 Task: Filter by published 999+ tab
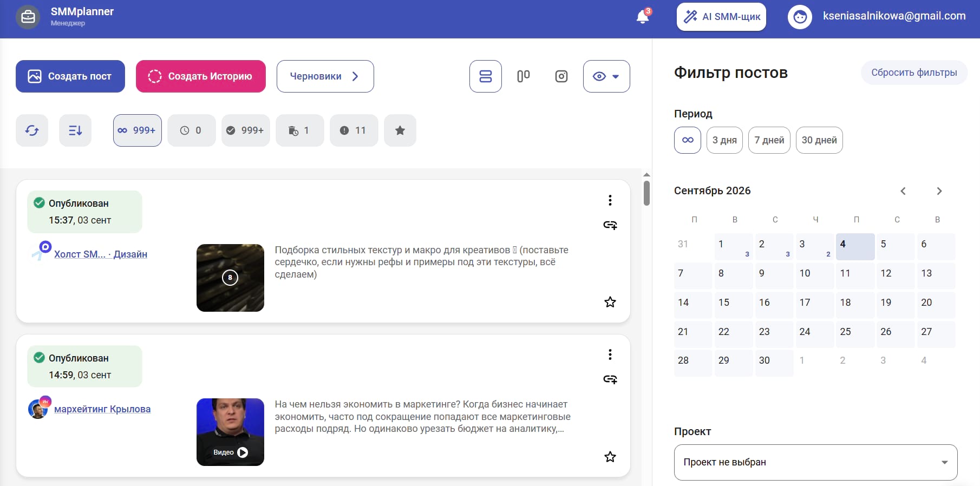[x=246, y=130]
